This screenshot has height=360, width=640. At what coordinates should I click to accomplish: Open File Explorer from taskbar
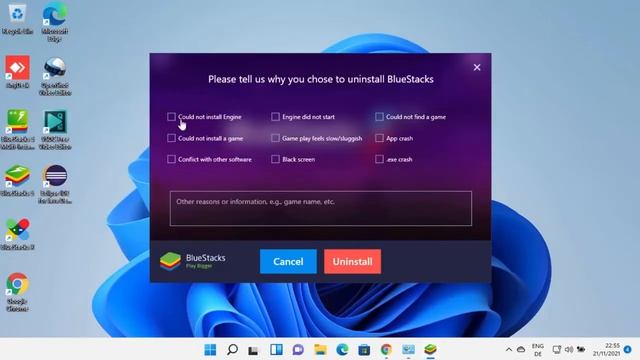320,350
